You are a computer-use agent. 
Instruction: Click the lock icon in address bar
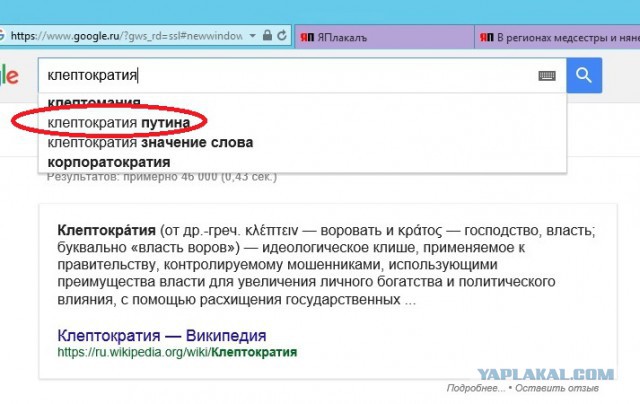click(x=267, y=36)
